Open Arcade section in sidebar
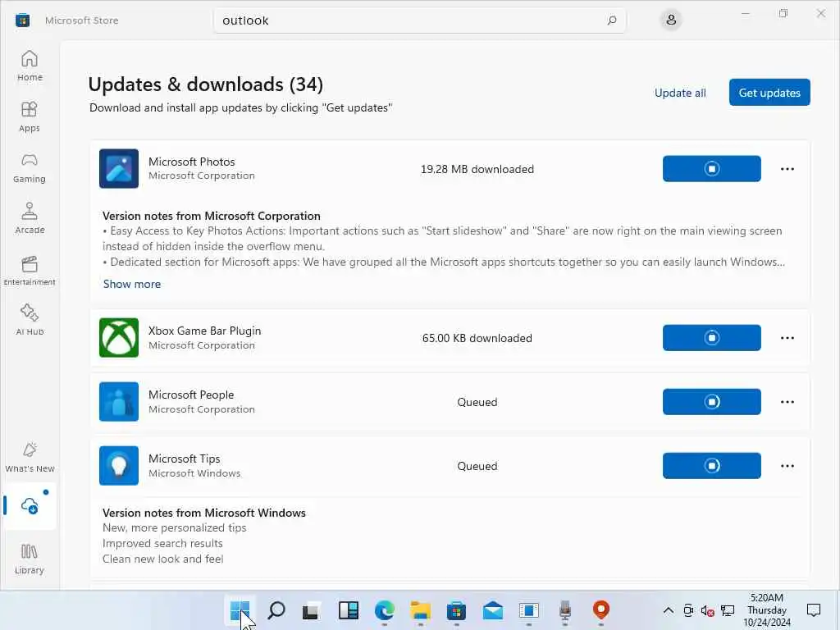 point(30,218)
